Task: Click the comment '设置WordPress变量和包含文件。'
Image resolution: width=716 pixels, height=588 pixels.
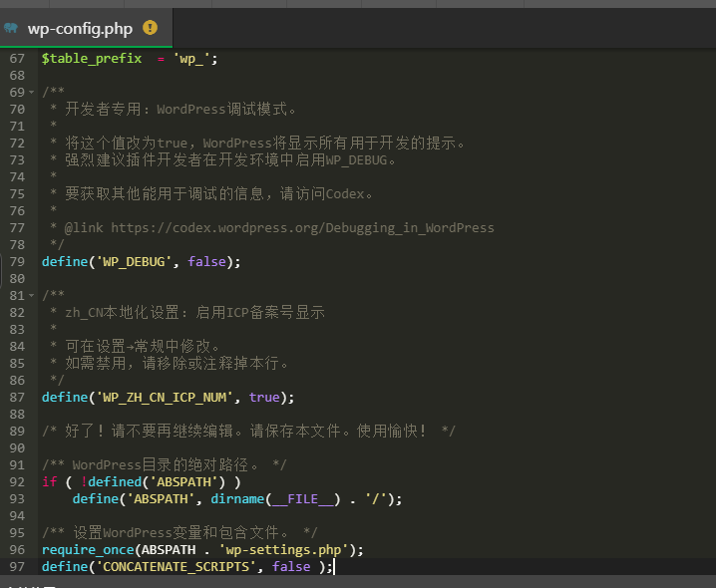Action: pos(180,533)
